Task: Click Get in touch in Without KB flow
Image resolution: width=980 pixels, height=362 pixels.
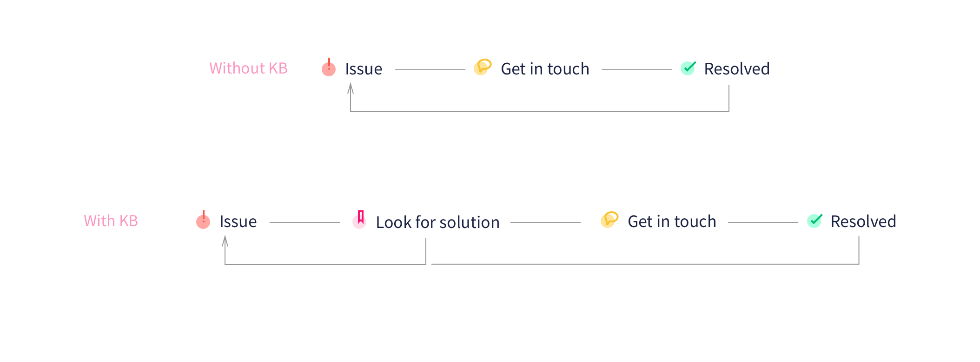Action: point(545,69)
